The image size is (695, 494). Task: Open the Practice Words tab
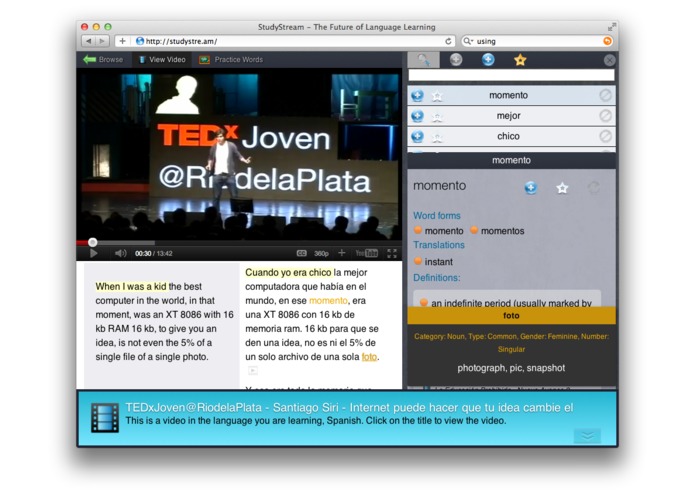click(x=231, y=59)
